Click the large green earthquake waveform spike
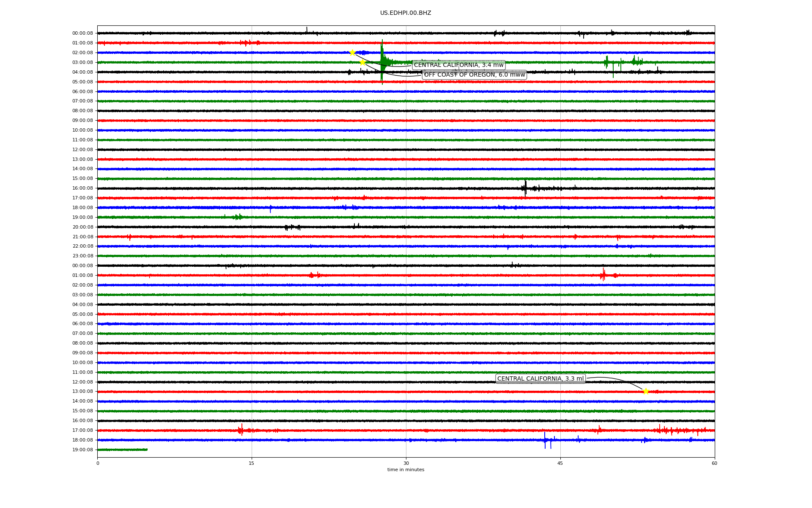The width and height of the screenshot is (812, 508). pos(382,62)
